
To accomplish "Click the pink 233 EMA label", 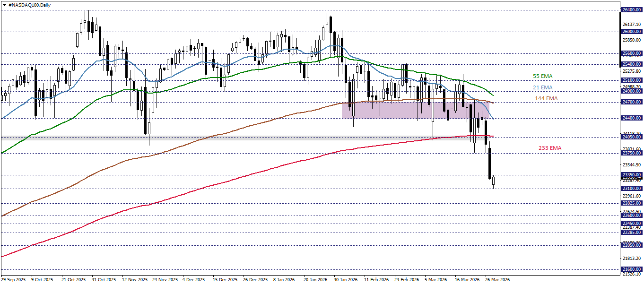I will [x=550, y=147].
